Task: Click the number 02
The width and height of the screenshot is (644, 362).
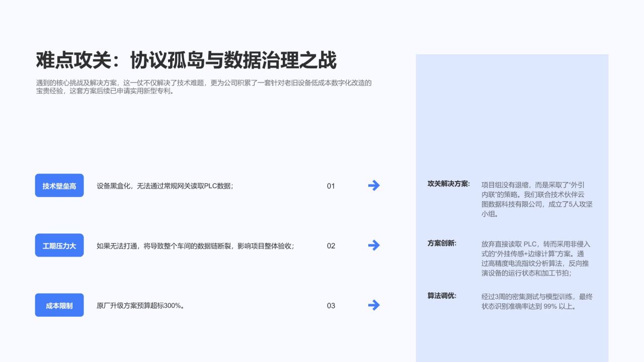Action: point(331,246)
